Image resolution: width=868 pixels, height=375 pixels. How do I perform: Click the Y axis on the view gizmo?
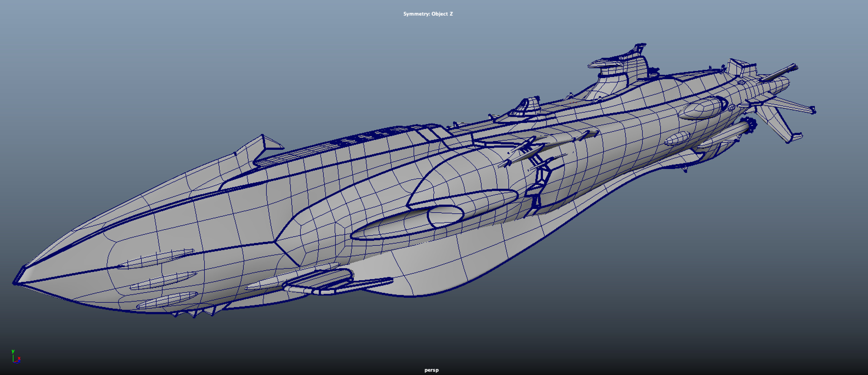pos(13,351)
